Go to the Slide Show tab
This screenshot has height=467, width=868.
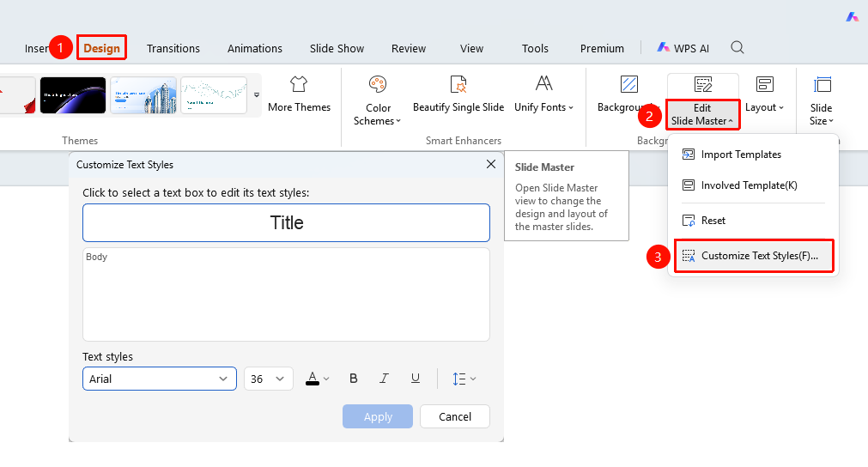(x=337, y=48)
